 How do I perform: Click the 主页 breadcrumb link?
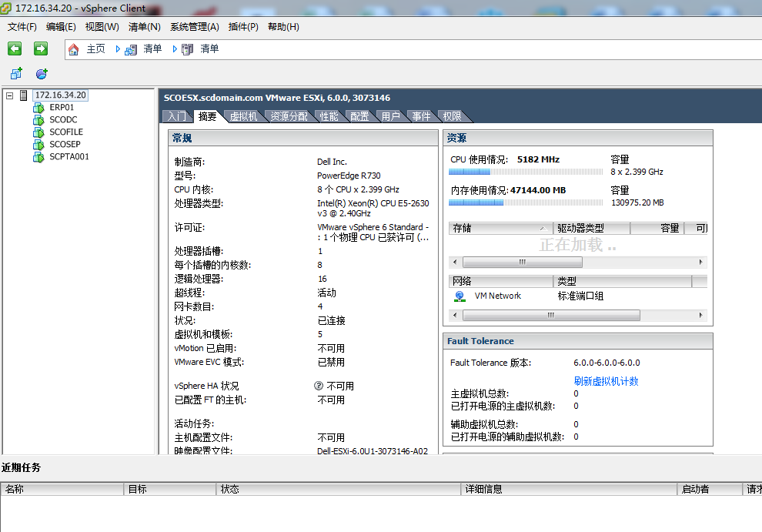point(95,49)
